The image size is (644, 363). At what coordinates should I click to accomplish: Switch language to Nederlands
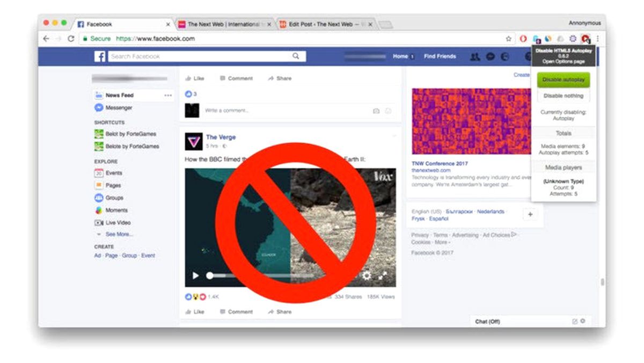coord(491,212)
